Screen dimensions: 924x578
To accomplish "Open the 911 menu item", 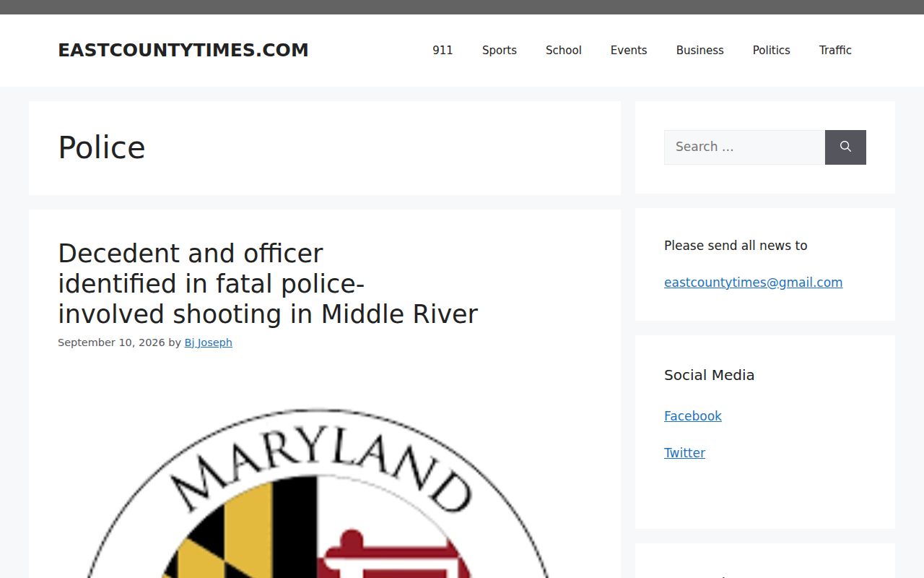I will (443, 51).
